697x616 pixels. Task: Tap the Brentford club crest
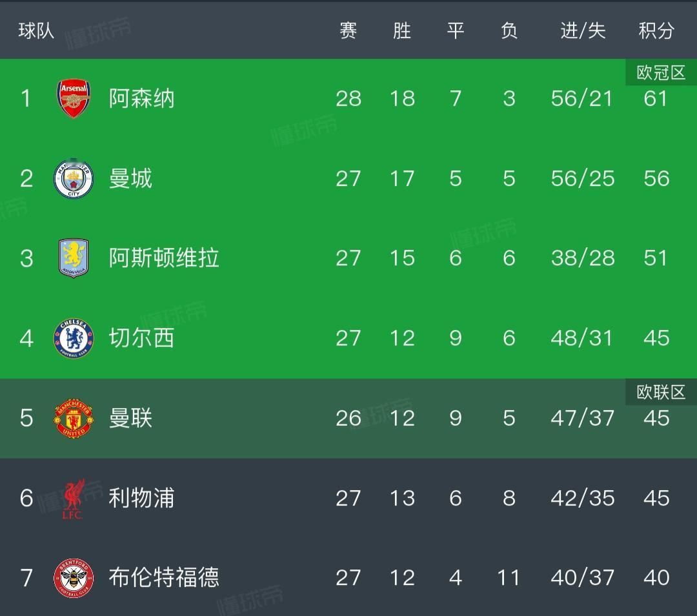(74, 578)
